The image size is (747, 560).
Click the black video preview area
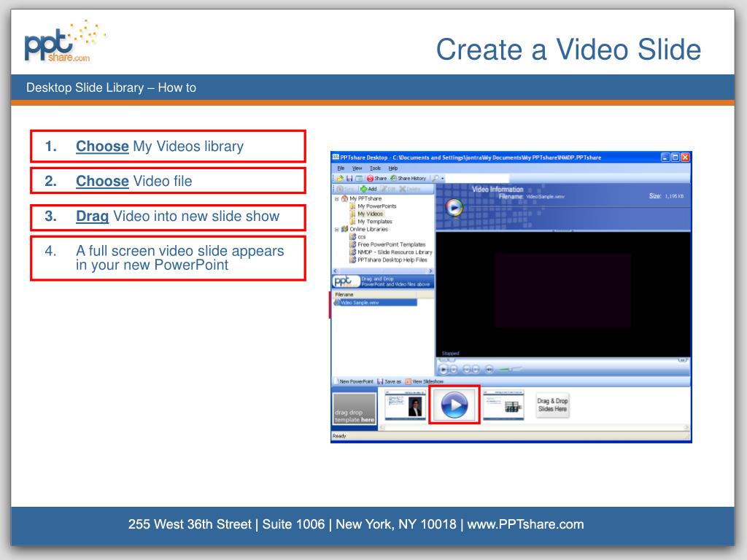point(563,294)
